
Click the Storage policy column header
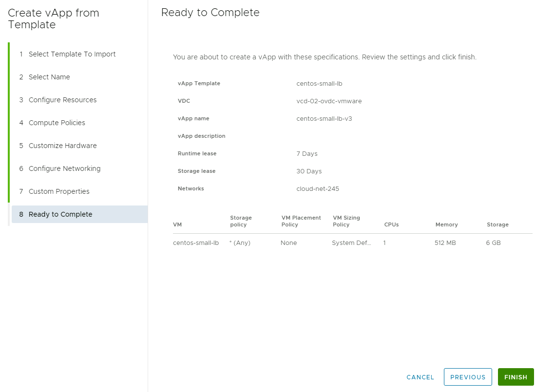(241, 221)
